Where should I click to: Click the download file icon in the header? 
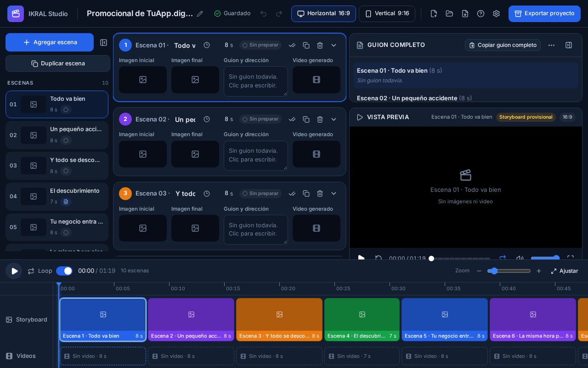(x=465, y=14)
